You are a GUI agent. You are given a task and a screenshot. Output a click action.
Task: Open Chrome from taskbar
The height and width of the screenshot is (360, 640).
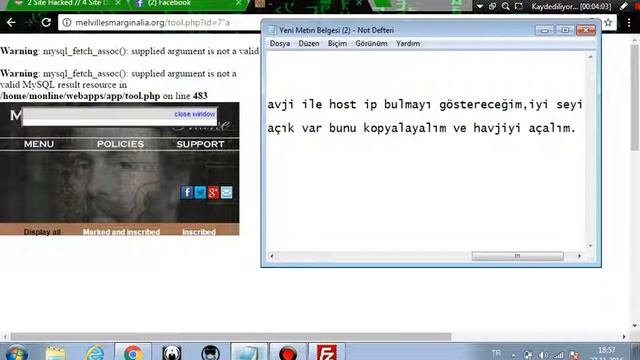click(x=133, y=353)
